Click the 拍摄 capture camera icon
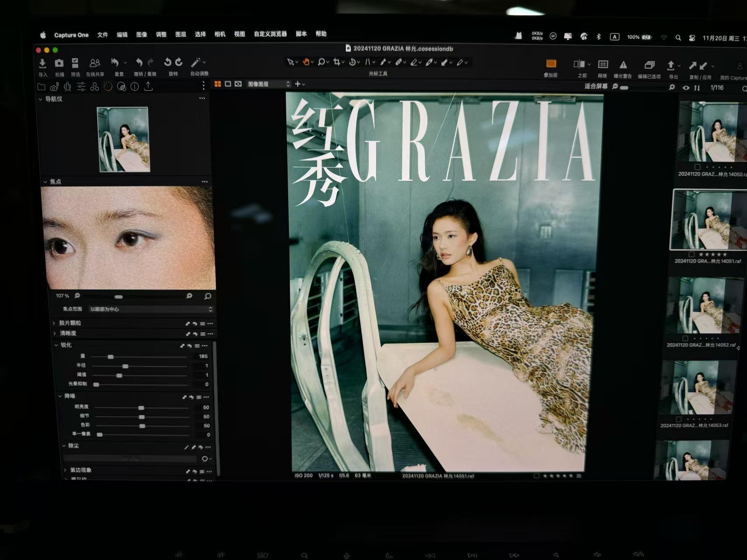747x560 pixels. click(x=59, y=63)
